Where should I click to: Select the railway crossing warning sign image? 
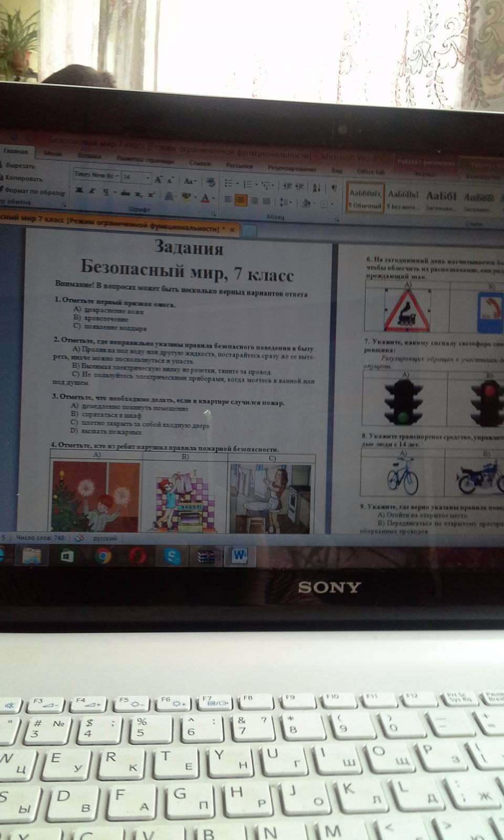[408, 310]
